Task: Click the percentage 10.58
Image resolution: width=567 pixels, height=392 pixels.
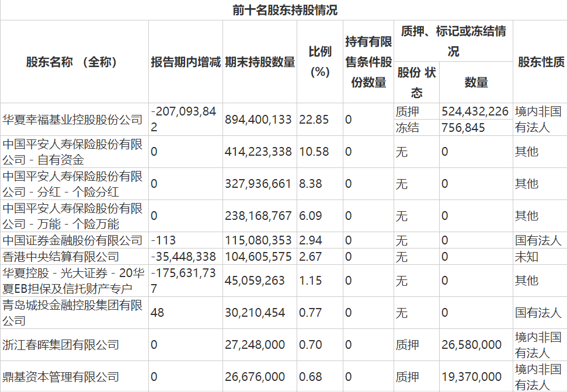Action: pyautogui.click(x=314, y=152)
